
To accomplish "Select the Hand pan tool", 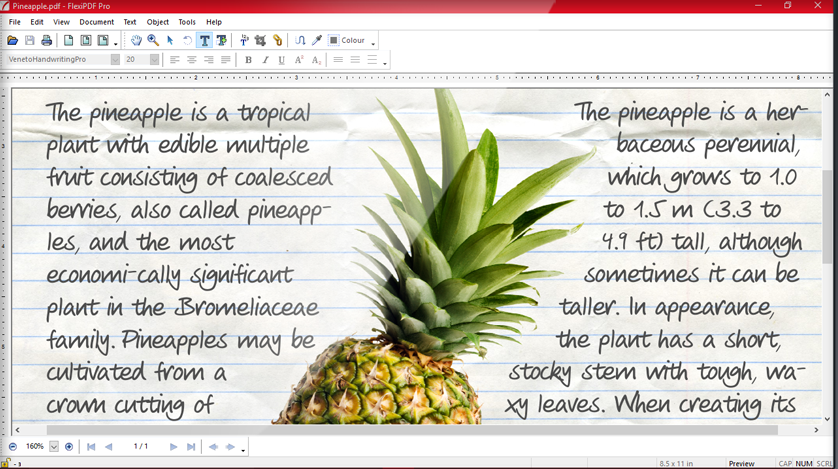I will tap(136, 40).
